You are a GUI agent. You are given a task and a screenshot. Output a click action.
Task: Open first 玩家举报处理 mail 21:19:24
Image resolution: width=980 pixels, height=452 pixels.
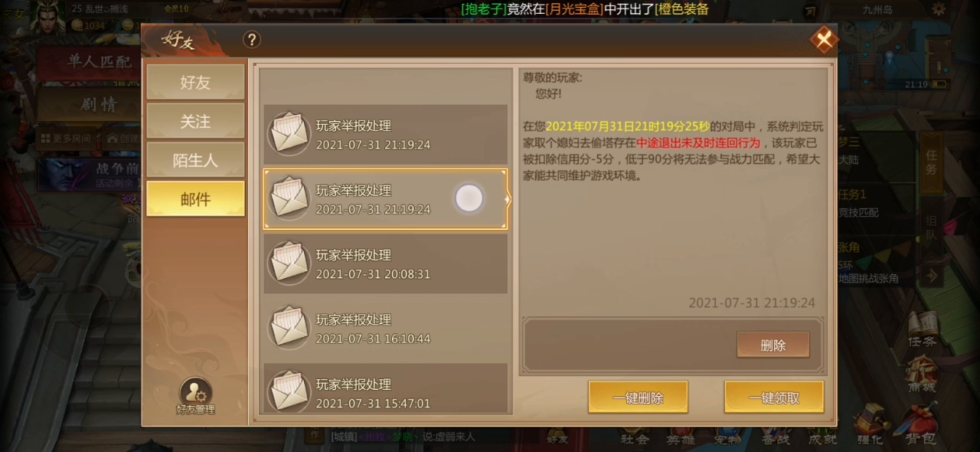tap(385, 135)
